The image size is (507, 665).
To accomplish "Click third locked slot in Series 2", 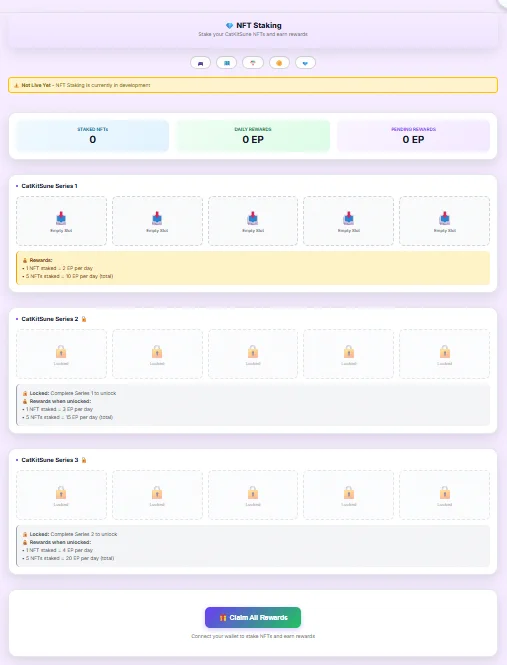I will [x=253, y=354].
